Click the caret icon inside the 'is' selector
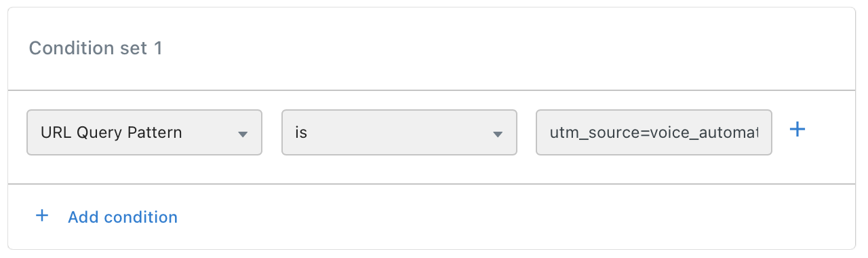This screenshot has width=868, height=258. point(498,134)
